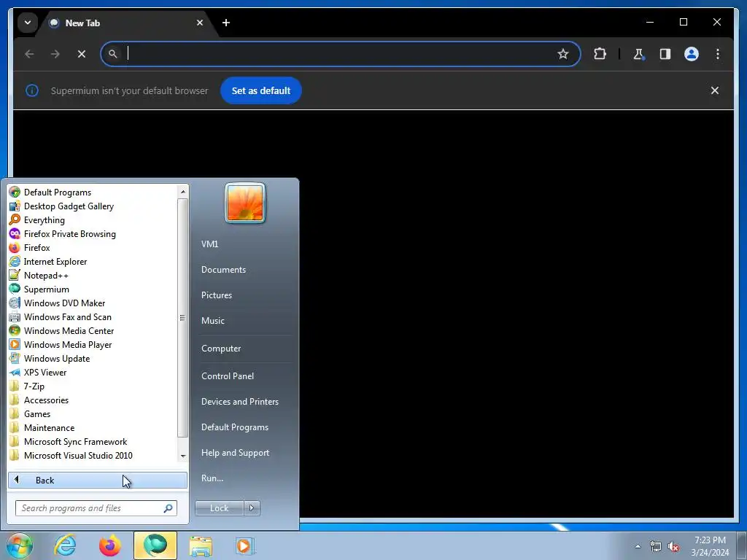Open Pictures from Start menu
This screenshot has height=560, width=747.
pyautogui.click(x=217, y=295)
